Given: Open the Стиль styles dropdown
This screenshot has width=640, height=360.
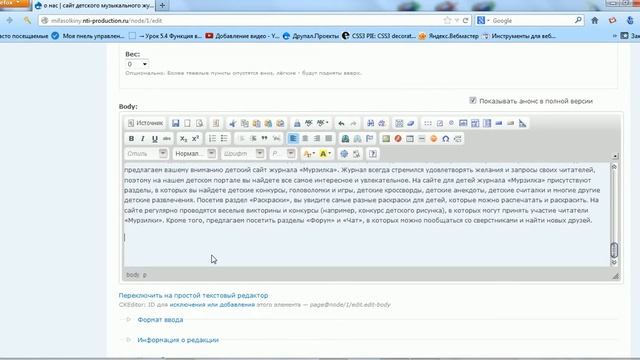Looking at the screenshot, I should 147,154.
